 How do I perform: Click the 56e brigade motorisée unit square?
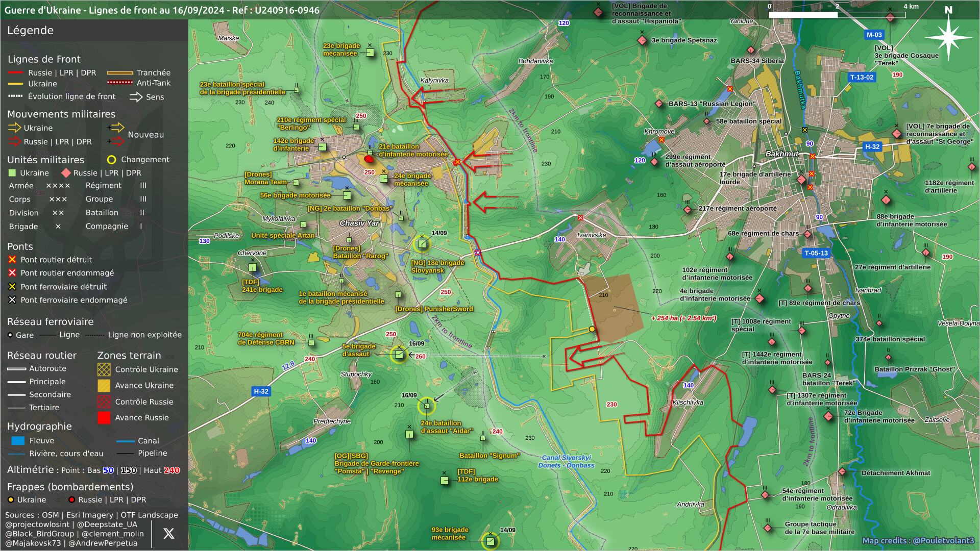tap(347, 195)
